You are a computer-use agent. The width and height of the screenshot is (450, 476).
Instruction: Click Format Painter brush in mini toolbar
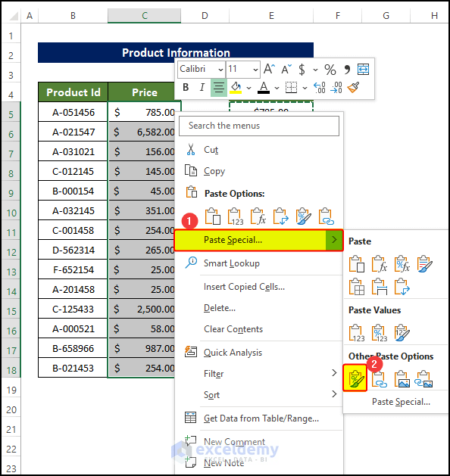coord(353,88)
